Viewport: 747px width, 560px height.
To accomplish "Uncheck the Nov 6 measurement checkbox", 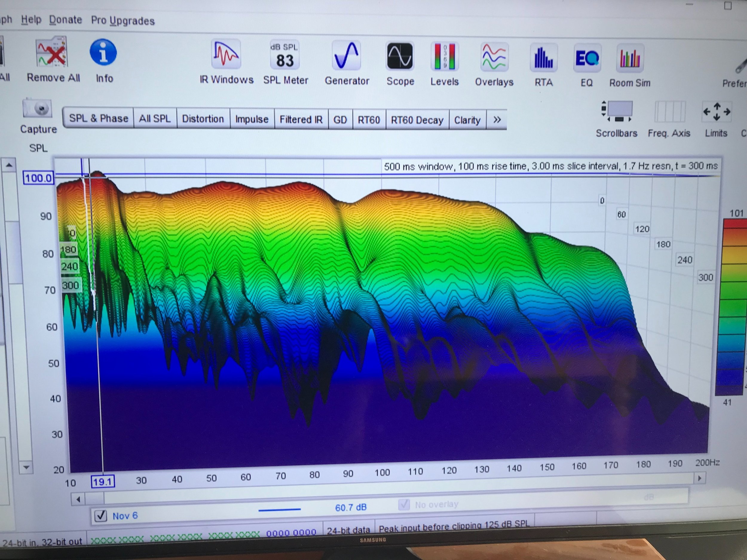I will [x=101, y=515].
